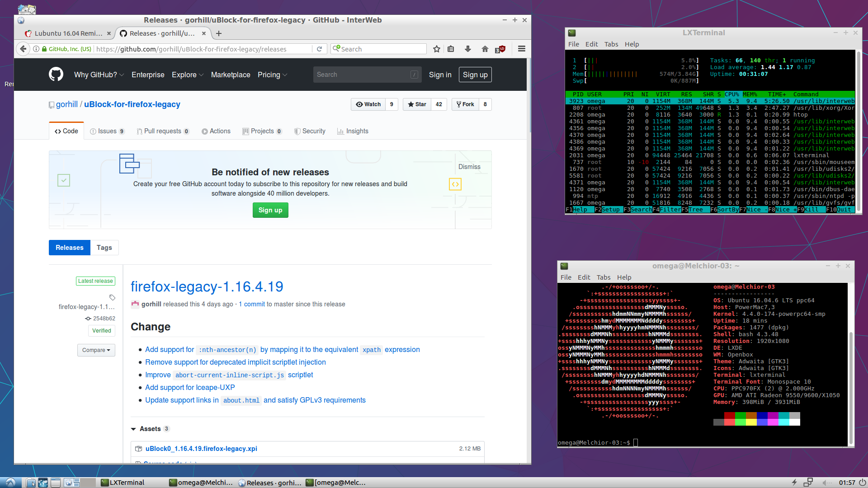
Task: Click the power management lightning tray icon
Action: pyautogui.click(x=794, y=483)
